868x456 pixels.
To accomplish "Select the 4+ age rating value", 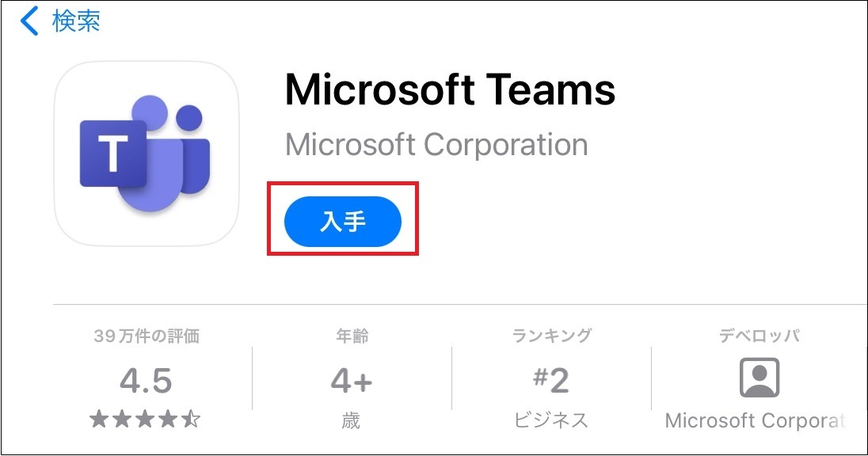I will 351,382.
